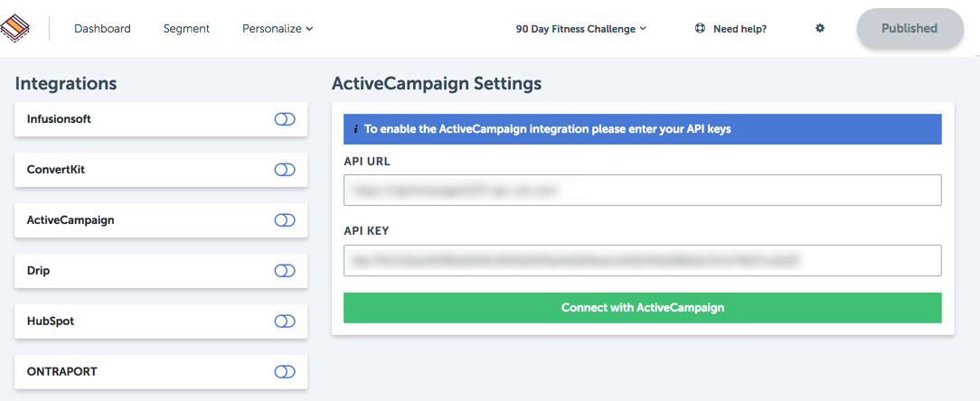Switch on the Drip integration

coord(285,271)
